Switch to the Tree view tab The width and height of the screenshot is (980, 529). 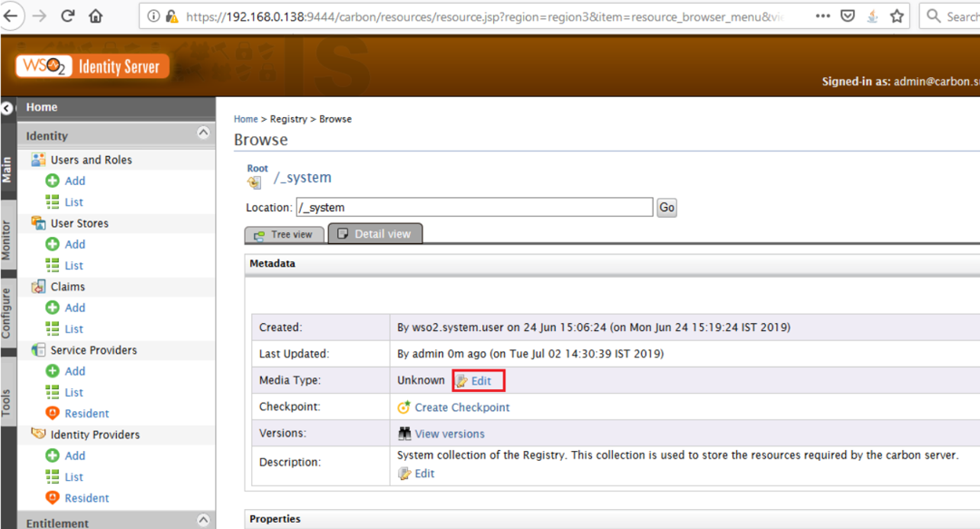pos(283,234)
